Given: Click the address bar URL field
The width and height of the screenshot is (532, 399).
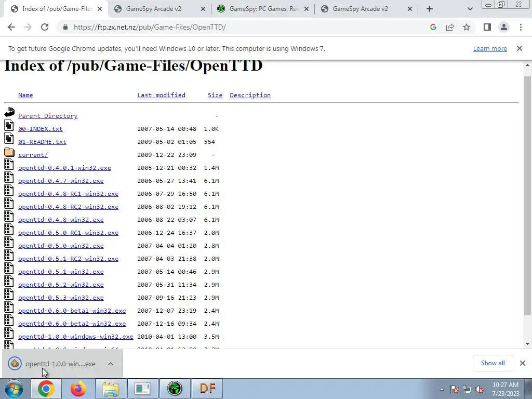Looking at the screenshot, I should coord(244,27).
